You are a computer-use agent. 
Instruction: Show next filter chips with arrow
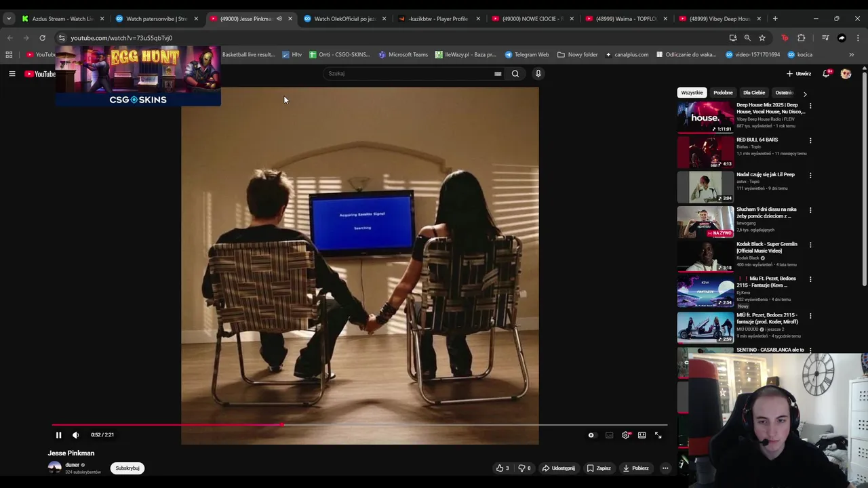(805, 94)
